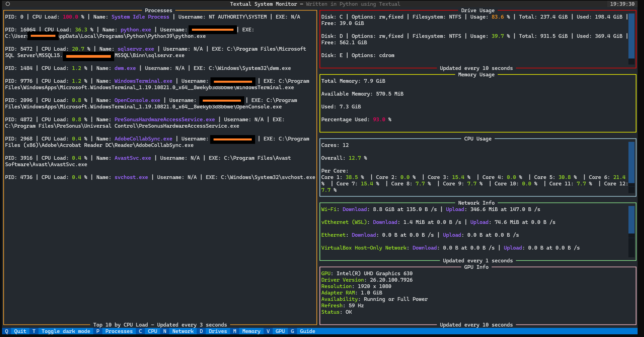
Task: Click the Textual System Monitor header title
Action: pyautogui.click(x=264, y=4)
